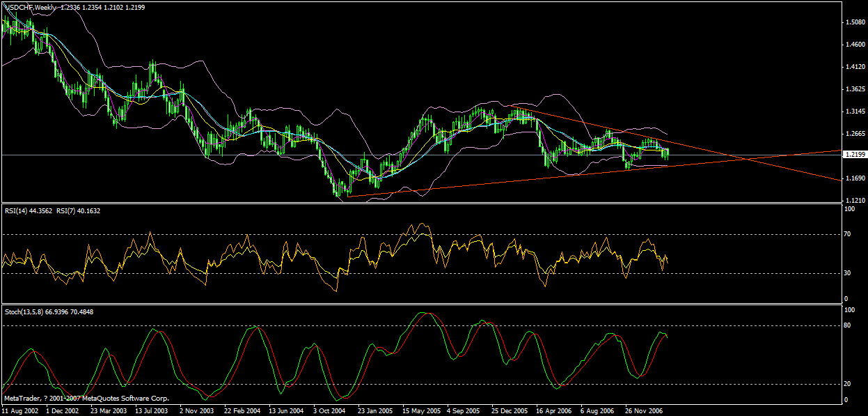Click the 70 level on RSI scale
This screenshot has width=868, height=416.
click(847, 235)
